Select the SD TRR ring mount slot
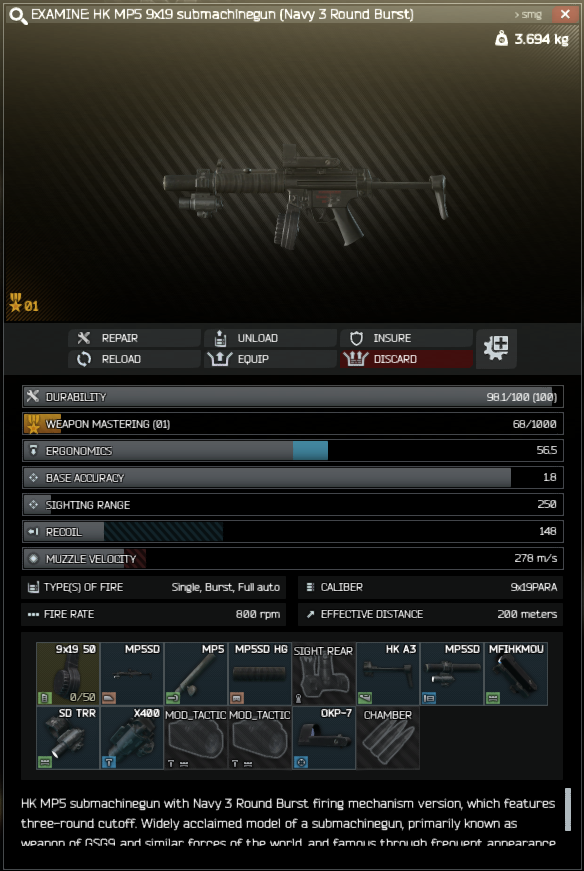 coord(68,738)
